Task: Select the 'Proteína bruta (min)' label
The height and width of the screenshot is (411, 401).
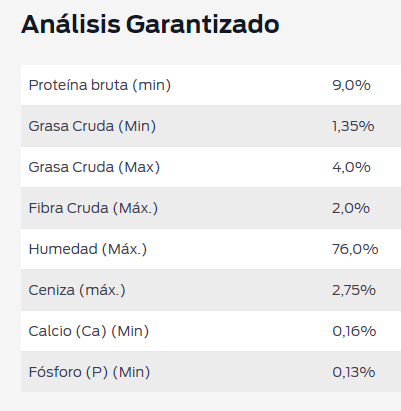Action: [x=100, y=85]
